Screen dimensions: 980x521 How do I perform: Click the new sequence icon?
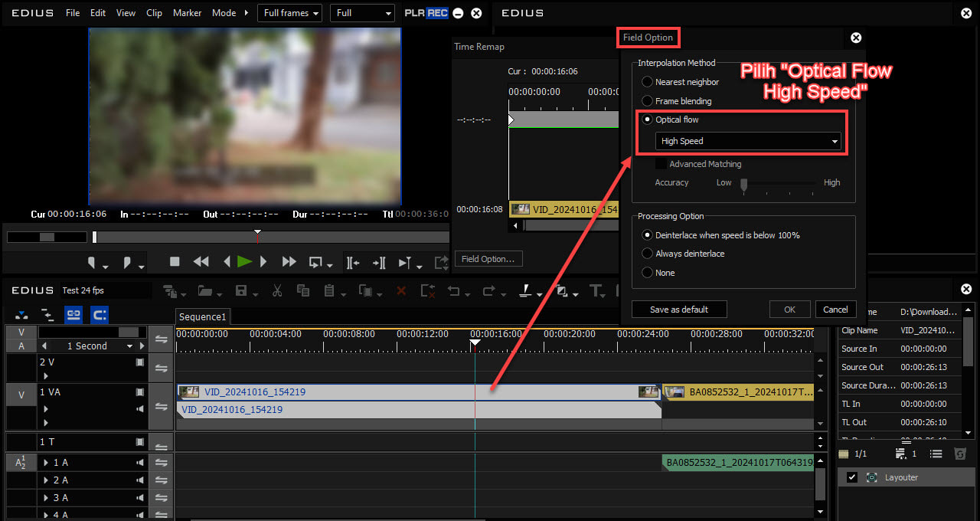point(169,291)
